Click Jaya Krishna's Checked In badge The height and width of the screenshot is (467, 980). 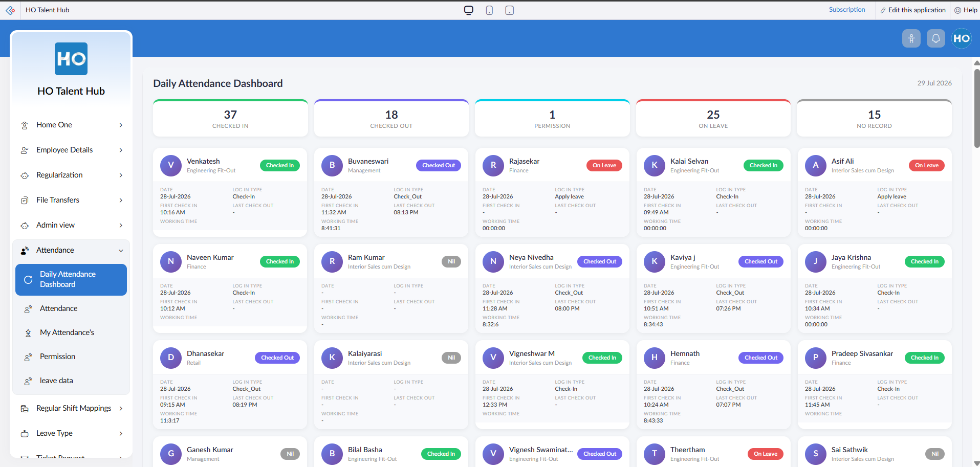(x=925, y=261)
